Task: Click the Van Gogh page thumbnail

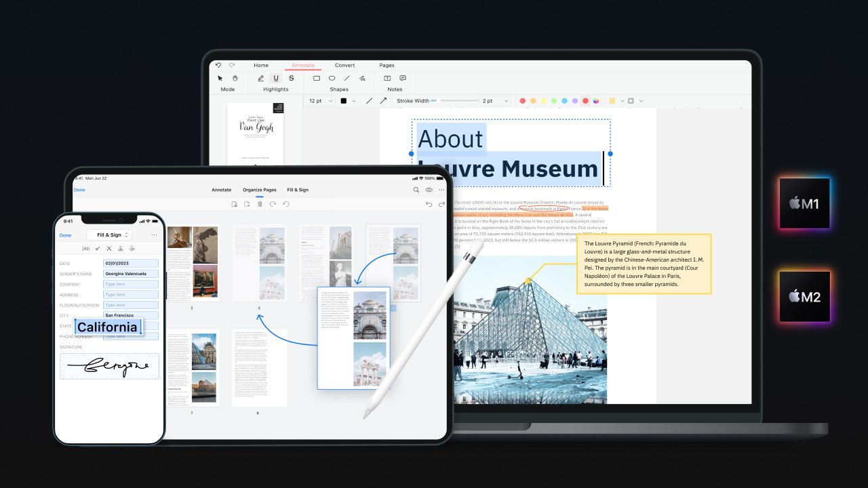Action: [x=255, y=134]
